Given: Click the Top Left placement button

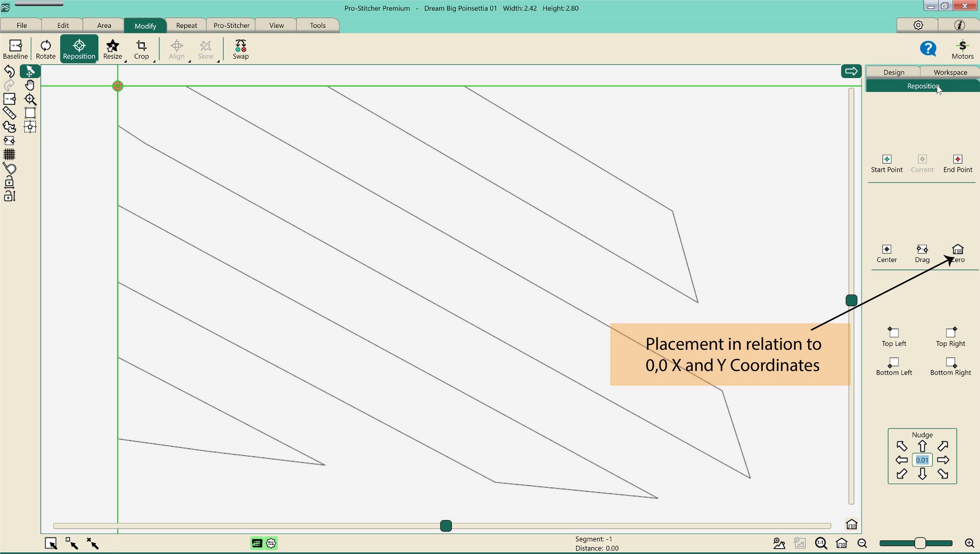Looking at the screenshot, I should [x=893, y=336].
